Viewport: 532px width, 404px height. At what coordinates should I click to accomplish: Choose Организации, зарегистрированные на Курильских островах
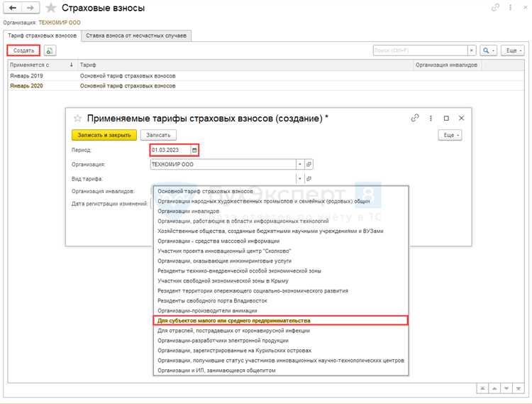[281, 350]
